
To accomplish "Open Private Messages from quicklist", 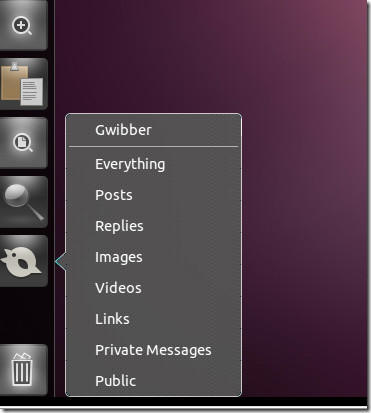I will [153, 350].
